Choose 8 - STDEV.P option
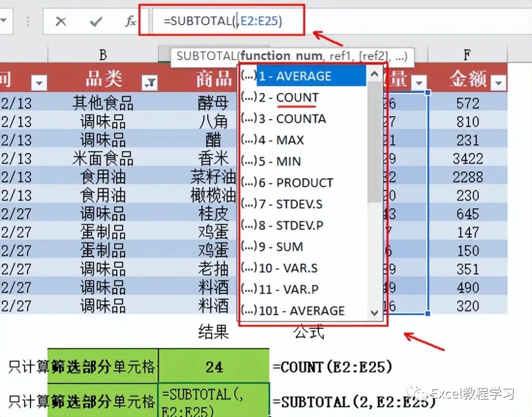 [303, 225]
